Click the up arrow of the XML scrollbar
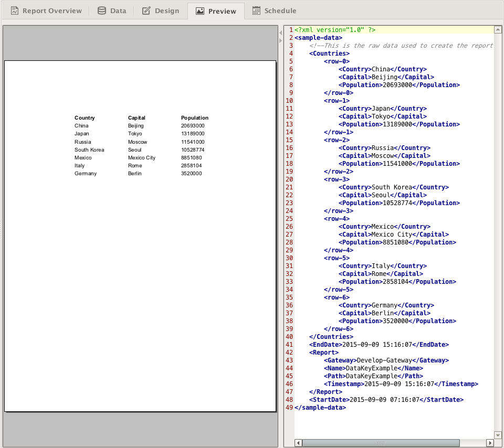This screenshot has width=504, height=448. [x=497, y=29]
